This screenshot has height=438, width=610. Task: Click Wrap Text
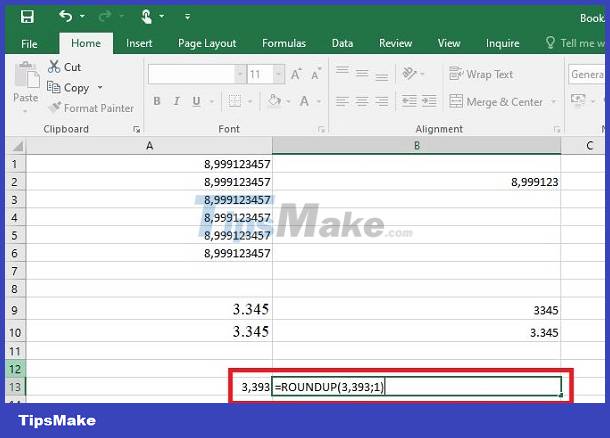(481, 74)
